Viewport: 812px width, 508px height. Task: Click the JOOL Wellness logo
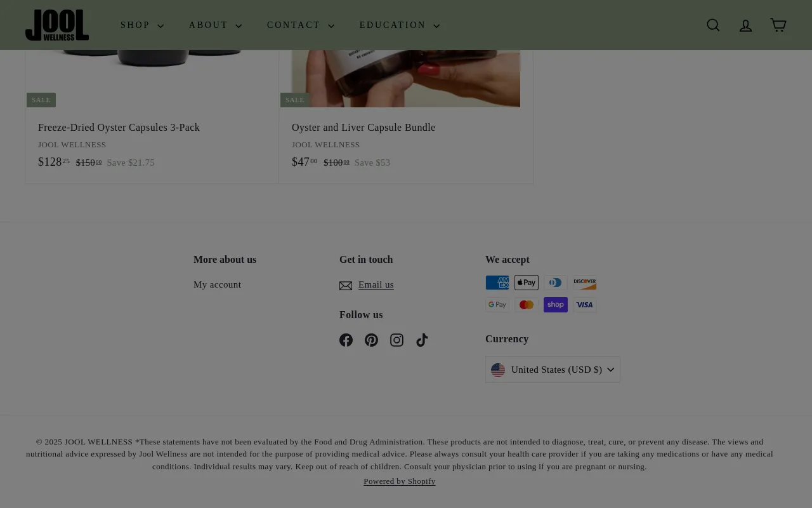pos(57,25)
